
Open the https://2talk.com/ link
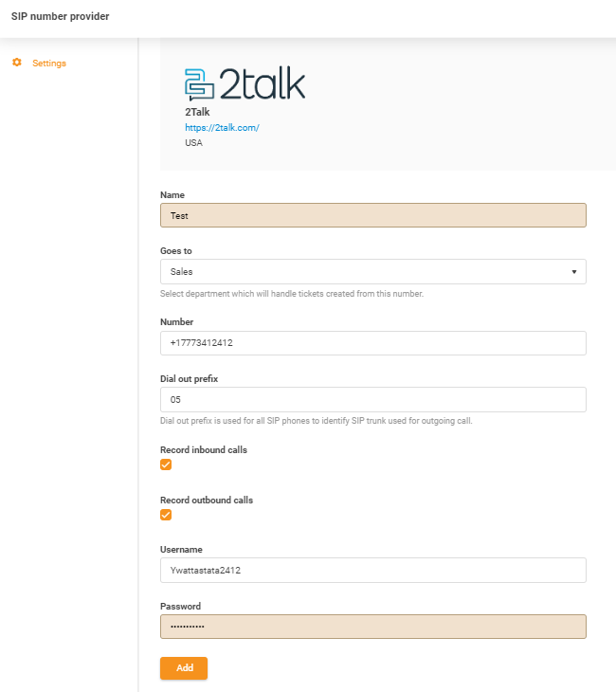(222, 127)
